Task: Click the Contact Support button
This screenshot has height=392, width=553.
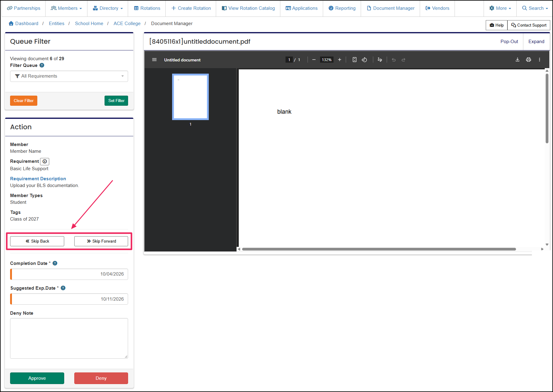Action: coord(529,25)
